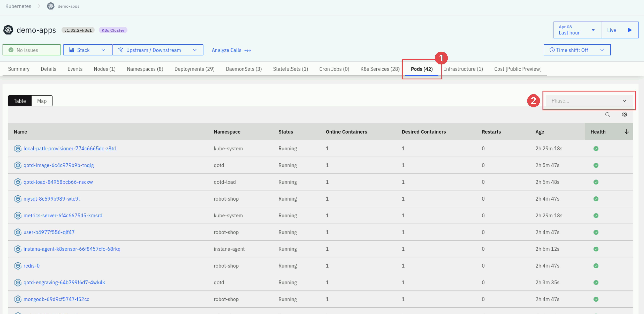This screenshot has height=314, width=644.
Task: Open the Summary tab
Action: (19, 69)
